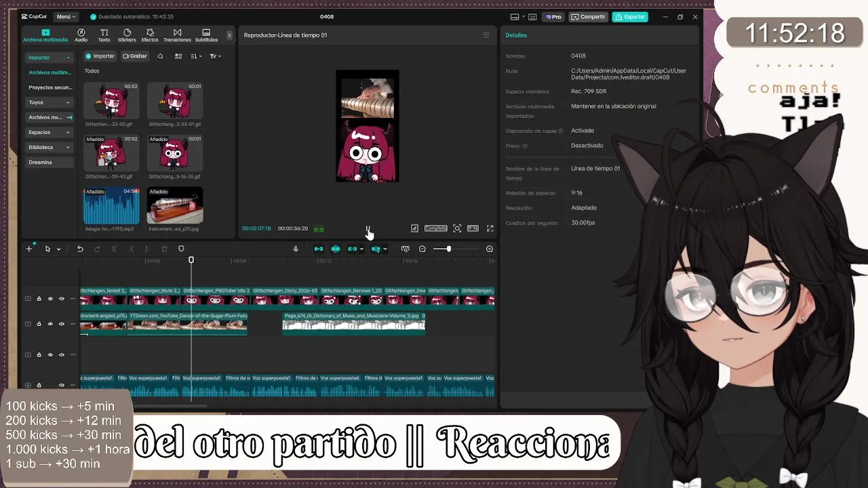Viewport: 868px width, 488px height.
Task: Open the aspect ratio icon in player
Action: pos(473,228)
